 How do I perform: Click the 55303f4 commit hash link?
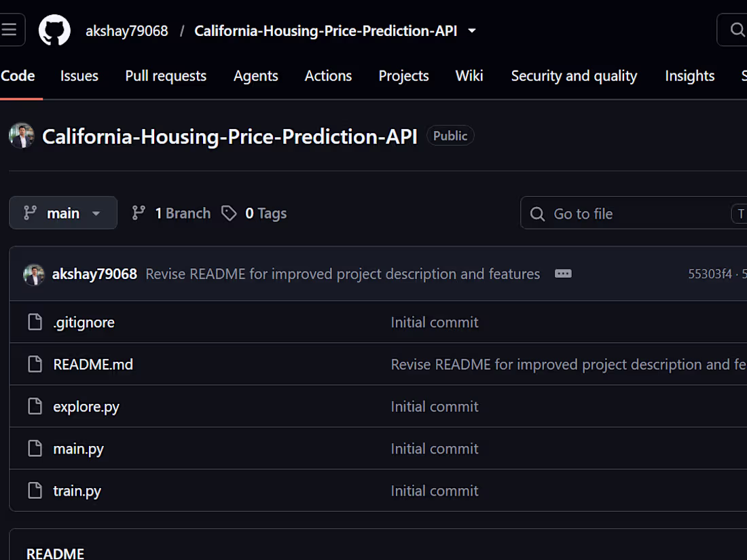click(710, 274)
